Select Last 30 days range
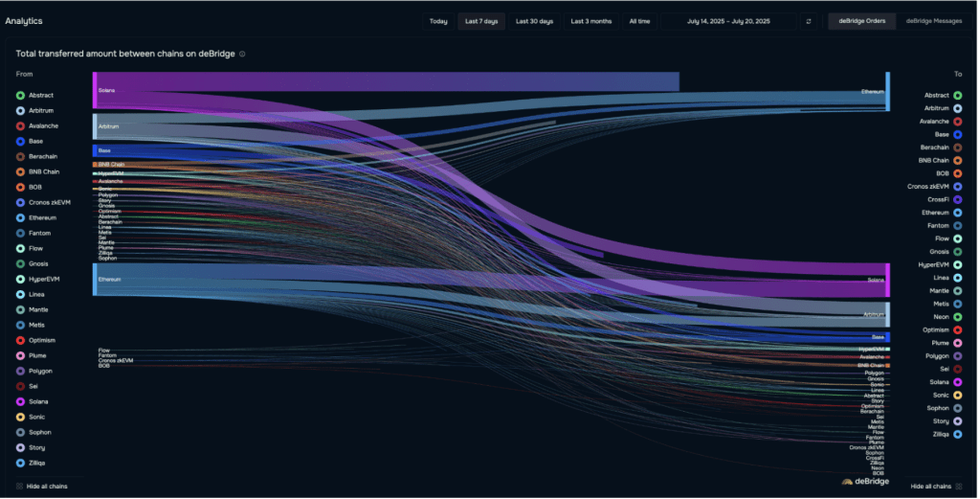 click(535, 21)
